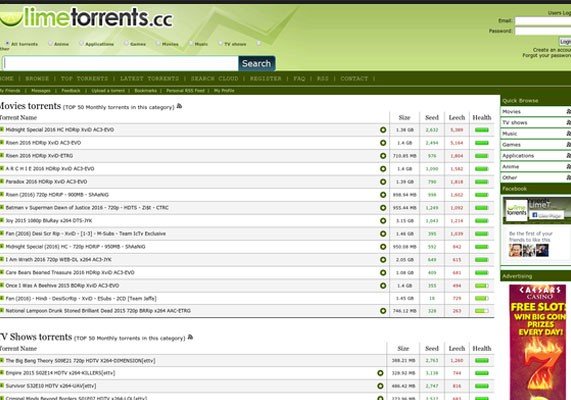Select the Anime radio button
The height and width of the screenshot is (400, 571).
(x=50, y=43)
